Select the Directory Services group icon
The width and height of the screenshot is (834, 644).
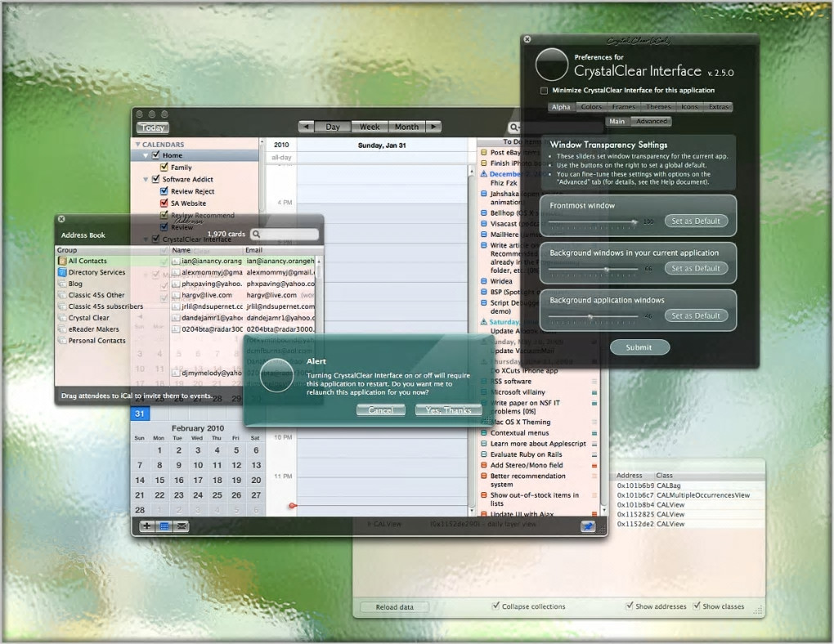tap(62, 272)
